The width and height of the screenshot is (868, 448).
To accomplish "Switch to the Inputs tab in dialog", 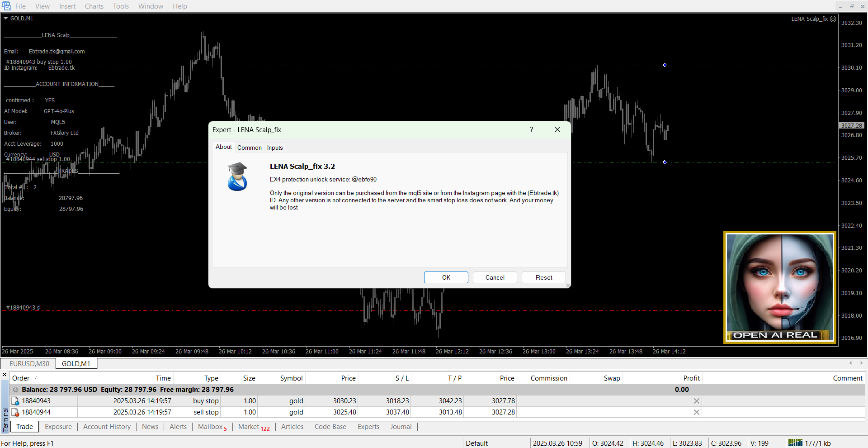I will (x=275, y=148).
